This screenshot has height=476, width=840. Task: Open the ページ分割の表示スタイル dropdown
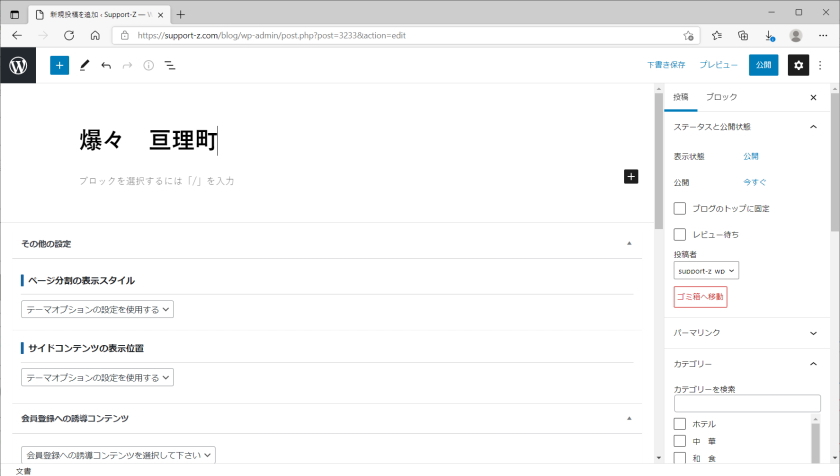click(x=98, y=310)
